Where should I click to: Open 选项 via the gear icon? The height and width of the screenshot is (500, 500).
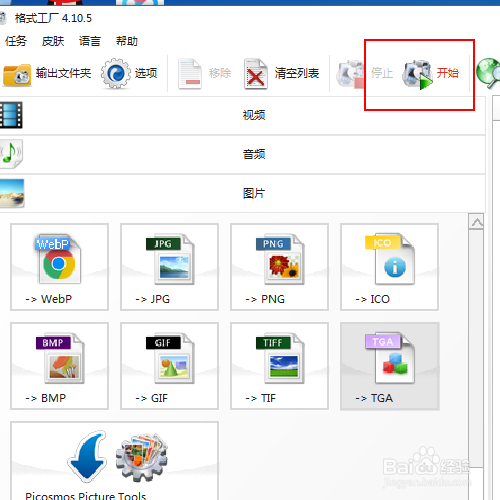(116, 73)
